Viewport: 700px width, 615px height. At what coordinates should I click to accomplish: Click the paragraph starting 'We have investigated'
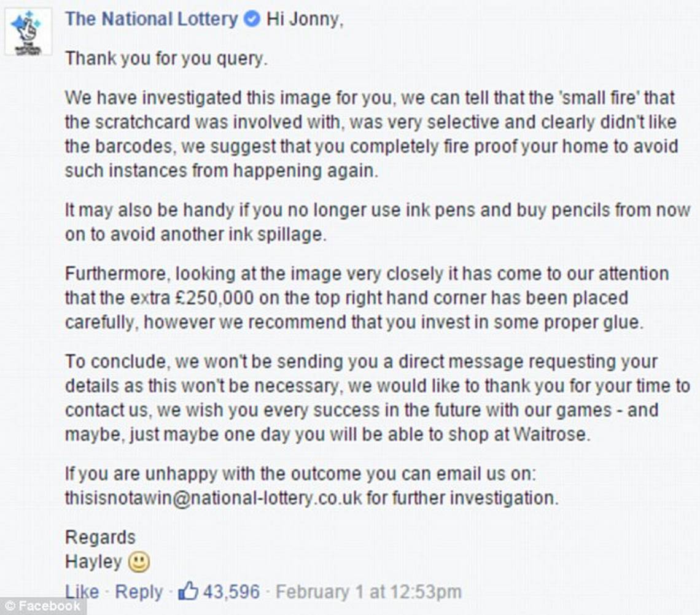(371, 134)
